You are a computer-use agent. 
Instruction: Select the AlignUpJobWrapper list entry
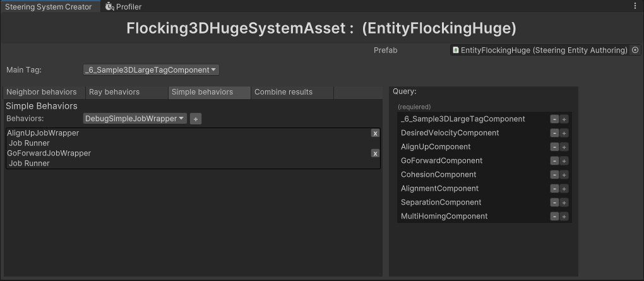(43, 133)
